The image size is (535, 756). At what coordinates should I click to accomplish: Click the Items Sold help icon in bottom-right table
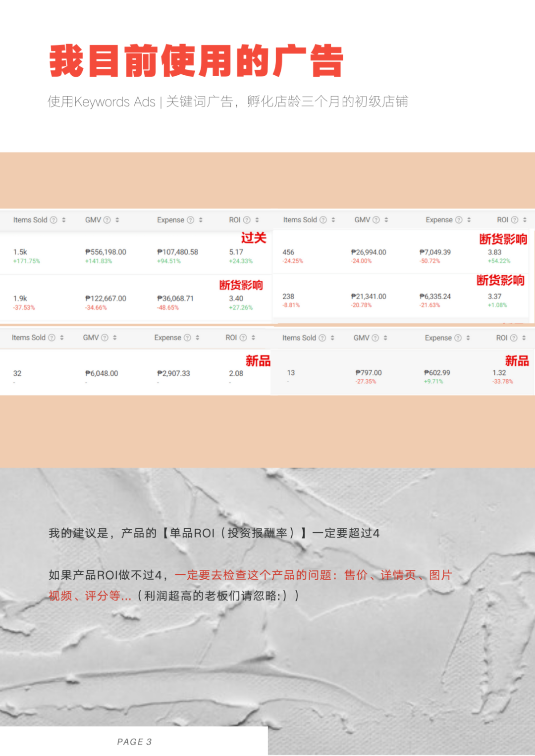322,338
